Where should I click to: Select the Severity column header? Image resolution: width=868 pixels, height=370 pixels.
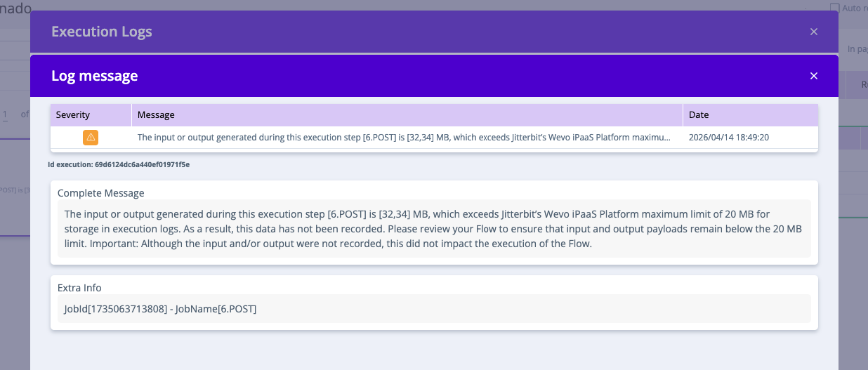[x=91, y=115]
